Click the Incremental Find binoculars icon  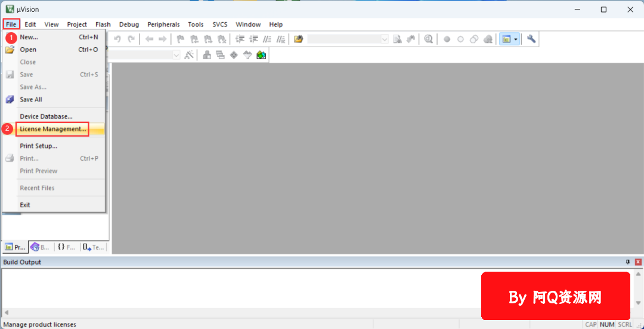(410, 39)
